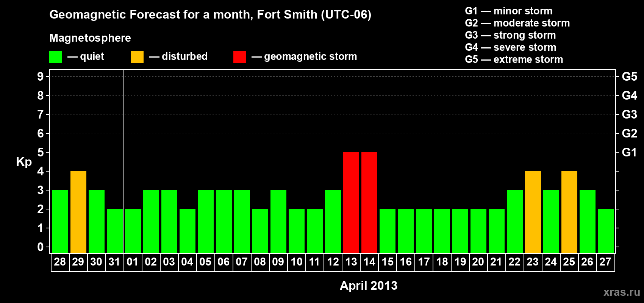Click the Kp axis value 0
Screen dimensions: 644x303
point(41,247)
